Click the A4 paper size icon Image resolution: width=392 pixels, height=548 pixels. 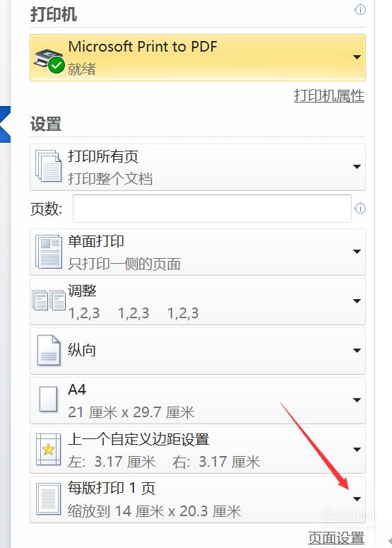49,399
